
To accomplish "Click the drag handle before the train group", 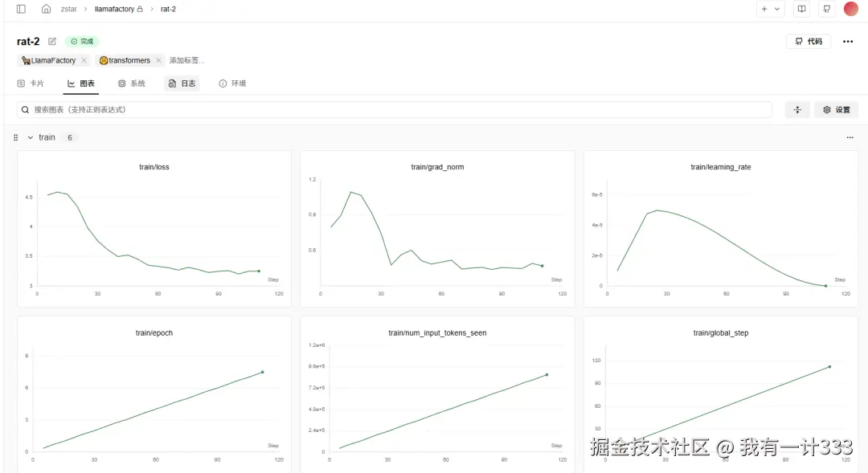I will (15, 137).
